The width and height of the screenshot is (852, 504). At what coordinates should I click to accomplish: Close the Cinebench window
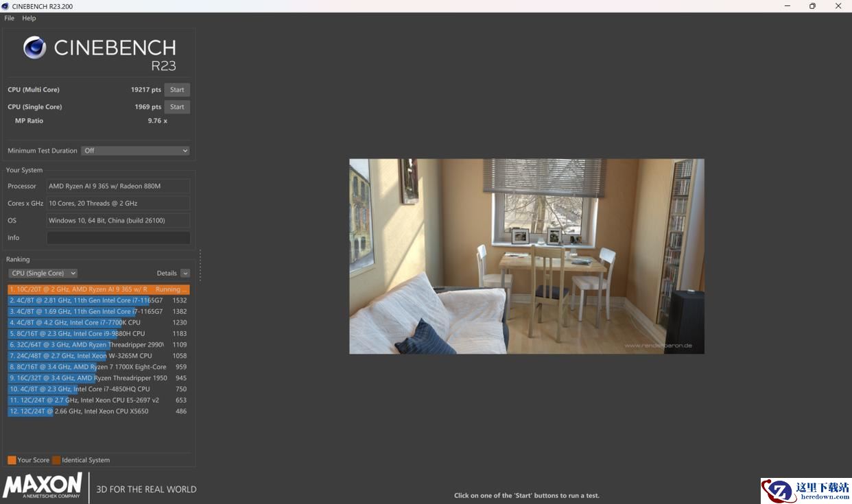[x=838, y=6]
